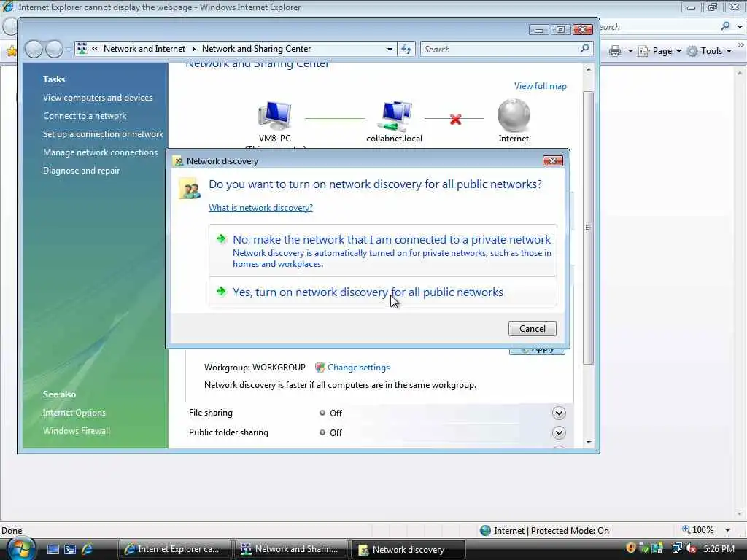
Task: Click the IE Favorites star icon
Action: point(12,51)
